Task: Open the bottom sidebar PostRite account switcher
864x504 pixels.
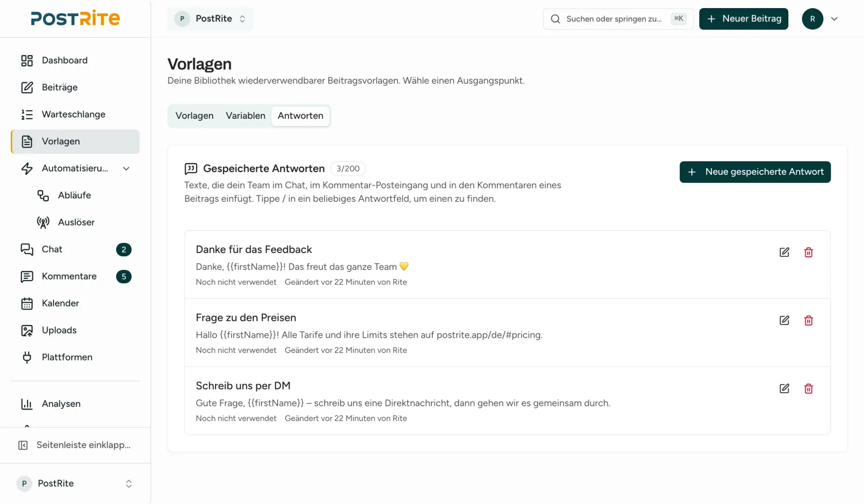Action: coord(75,483)
